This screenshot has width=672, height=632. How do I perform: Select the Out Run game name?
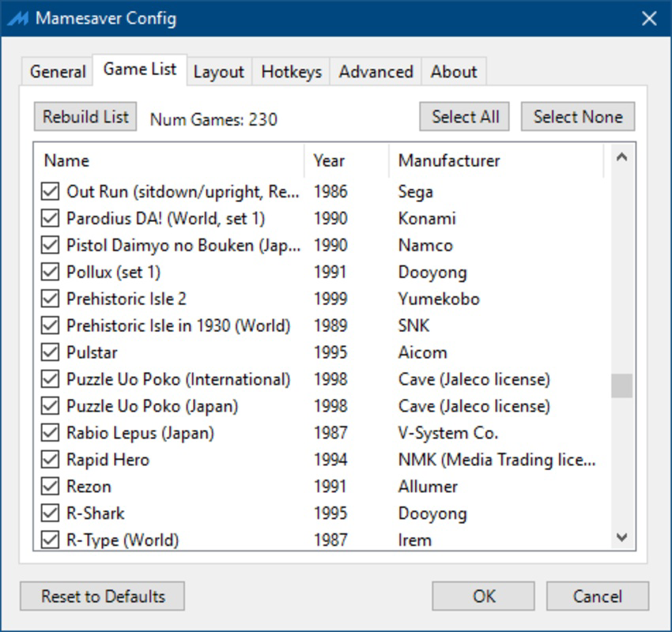coord(183,191)
